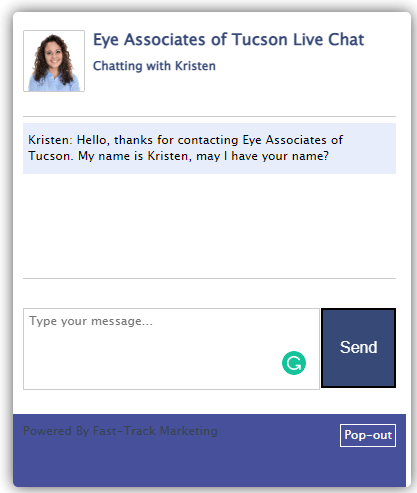This screenshot has height=493, width=417.
Task: Open the chat in a Pop-out window
Action: [368, 435]
